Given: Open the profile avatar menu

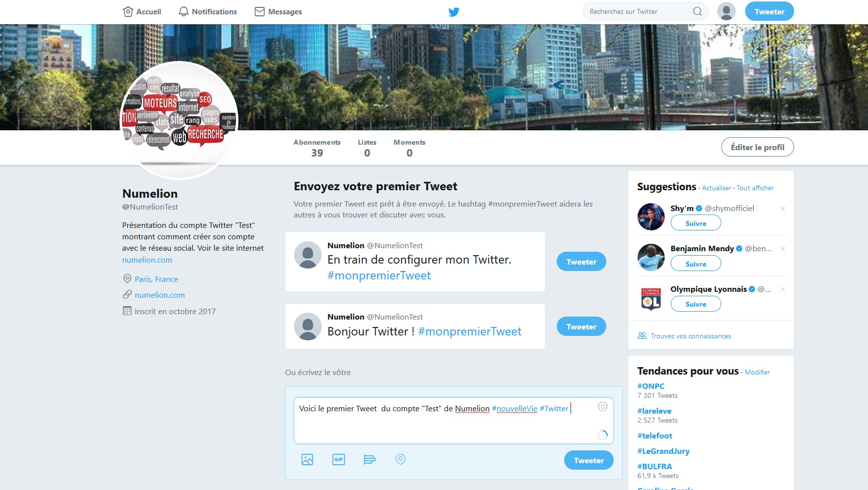Looking at the screenshot, I should 726,11.
